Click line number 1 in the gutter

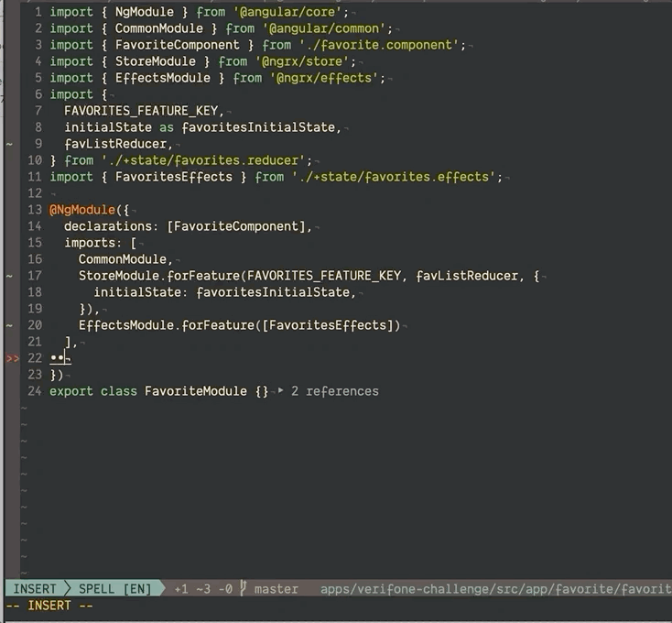[x=38, y=12]
